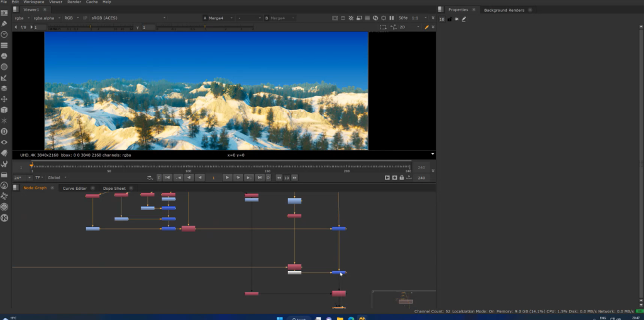Viewport: 644px width, 320px height.
Task: Pause viewer updating
Action: click(x=391, y=18)
